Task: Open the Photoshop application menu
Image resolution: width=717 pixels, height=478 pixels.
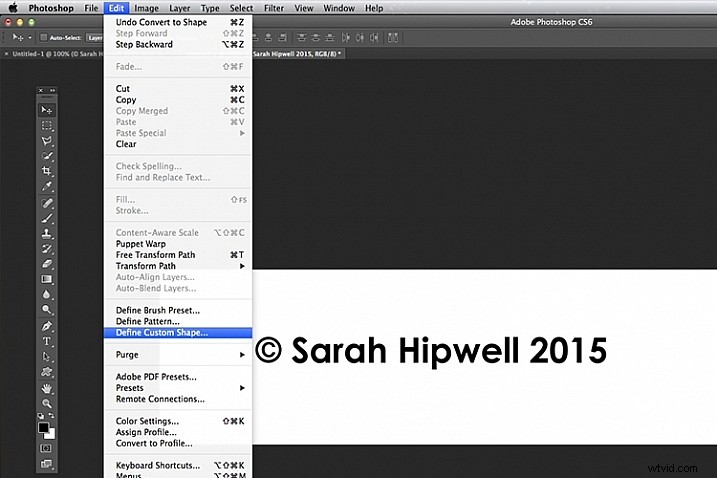Action: (51, 8)
